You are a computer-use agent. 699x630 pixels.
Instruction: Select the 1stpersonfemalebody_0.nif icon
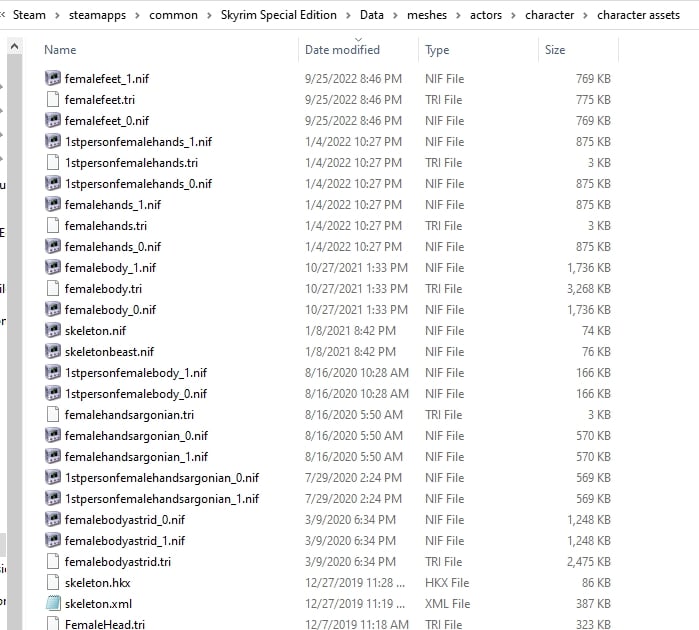53,393
